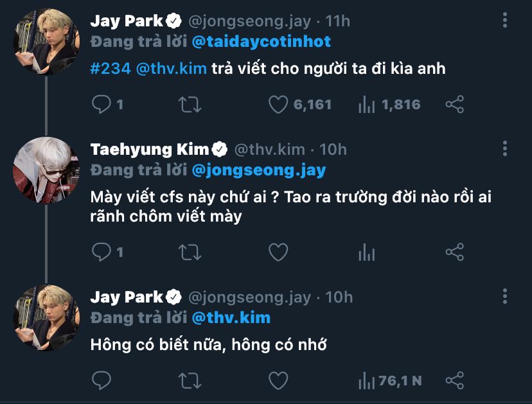
Task: Open more options on last Jay Park reply
Action: [x=506, y=297]
